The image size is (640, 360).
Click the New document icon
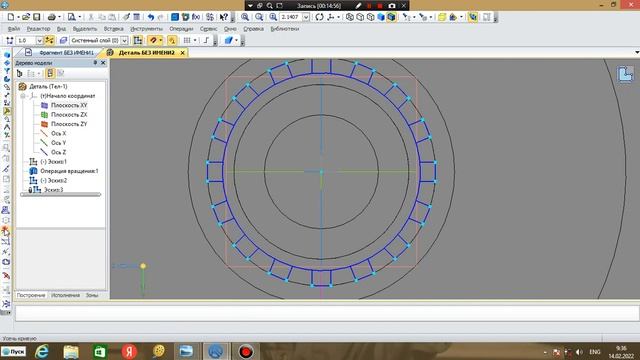click(x=11, y=17)
